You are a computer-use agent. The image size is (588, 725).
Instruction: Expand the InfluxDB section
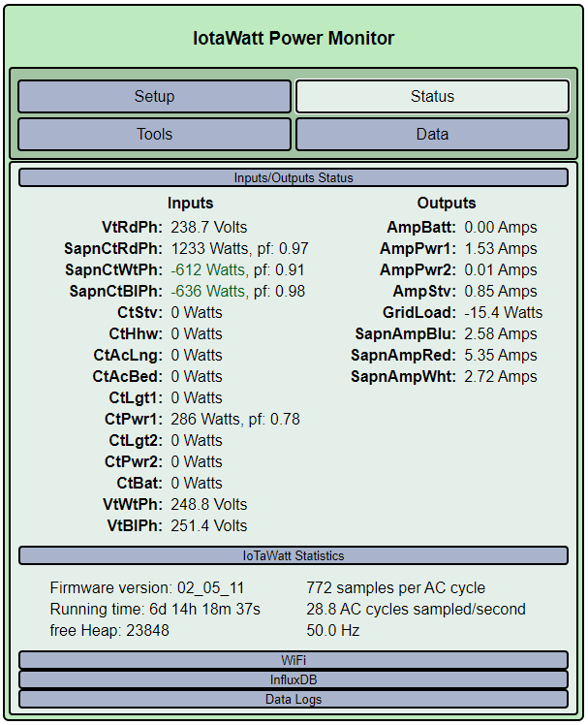[294, 679]
